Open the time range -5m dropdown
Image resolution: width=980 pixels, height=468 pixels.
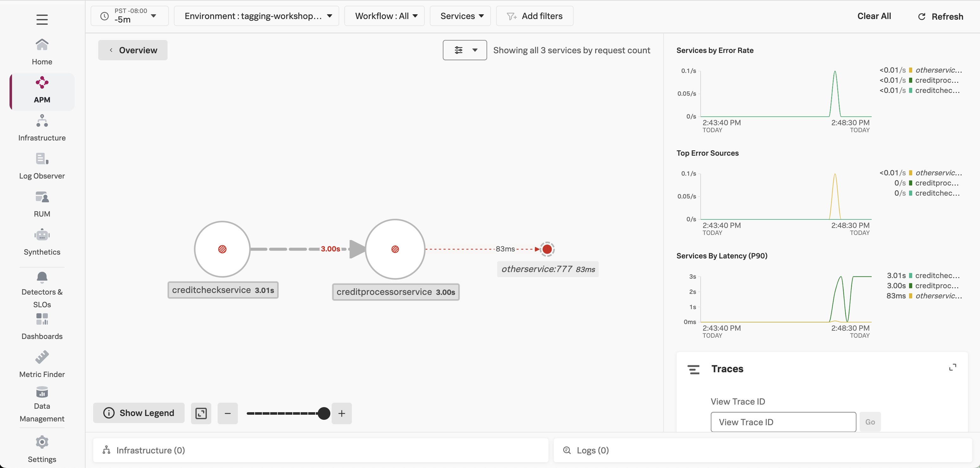pos(129,16)
